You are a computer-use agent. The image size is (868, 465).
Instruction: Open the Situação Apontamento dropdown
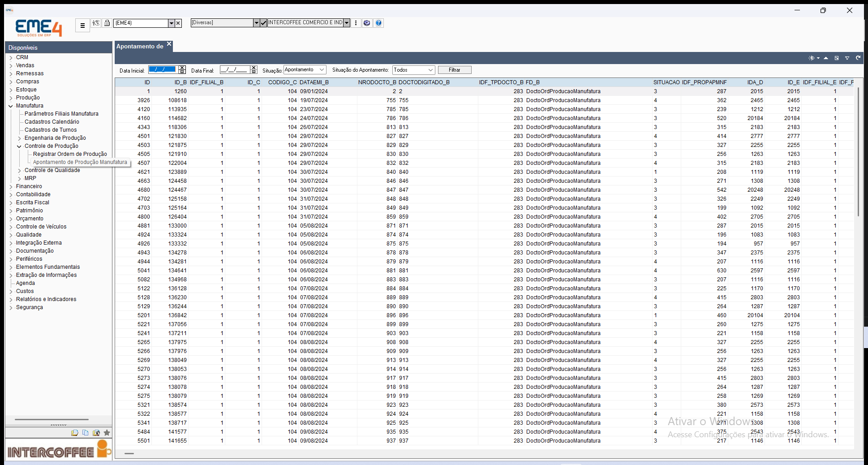coord(322,70)
